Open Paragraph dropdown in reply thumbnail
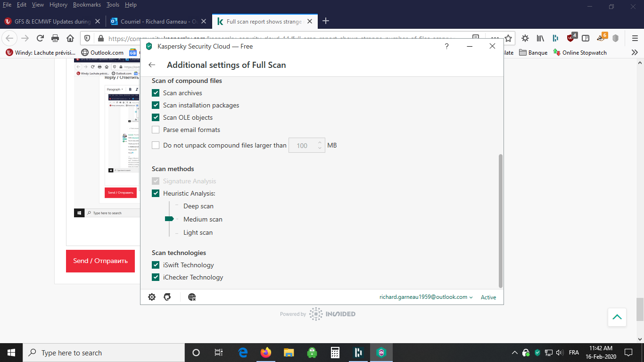This screenshot has height=362, width=644. [x=115, y=89]
